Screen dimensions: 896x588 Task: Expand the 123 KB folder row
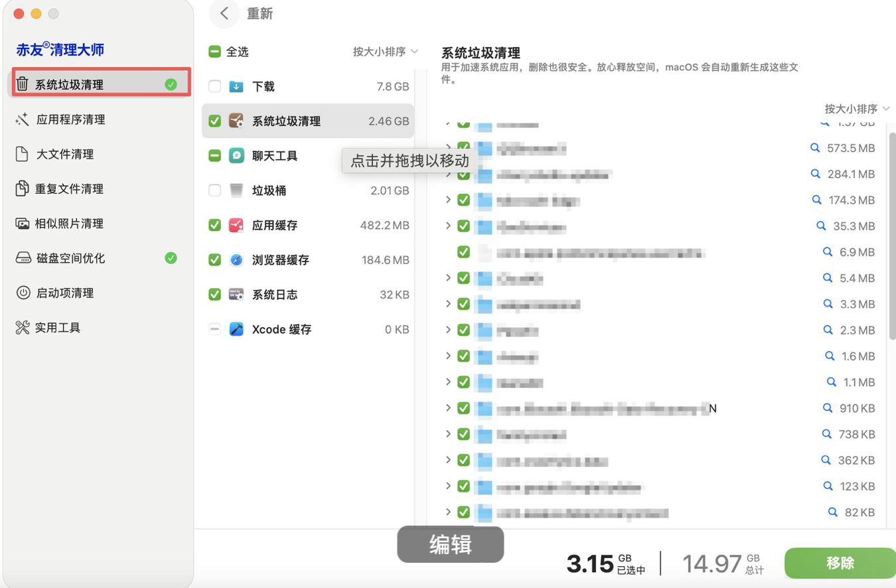coord(448,486)
